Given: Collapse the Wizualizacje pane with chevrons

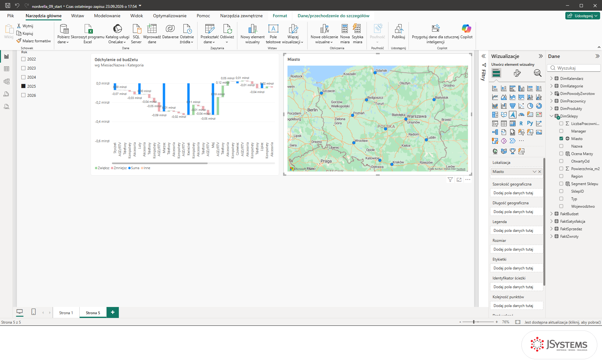Looking at the screenshot, I should tap(541, 56).
